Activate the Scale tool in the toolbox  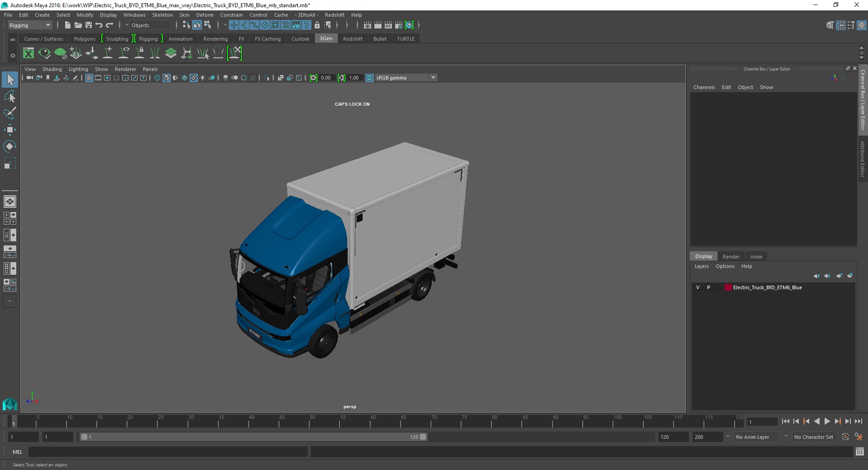coord(10,163)
